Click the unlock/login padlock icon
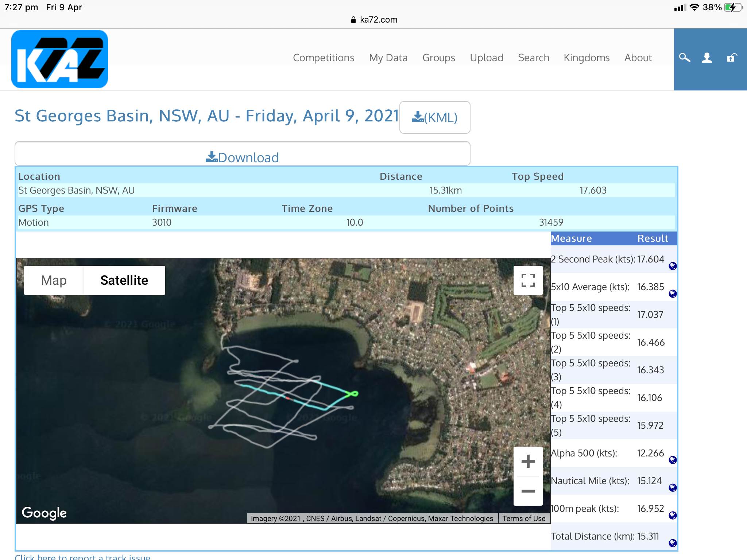Screen dimensions: 747x560 pos(732,58)
